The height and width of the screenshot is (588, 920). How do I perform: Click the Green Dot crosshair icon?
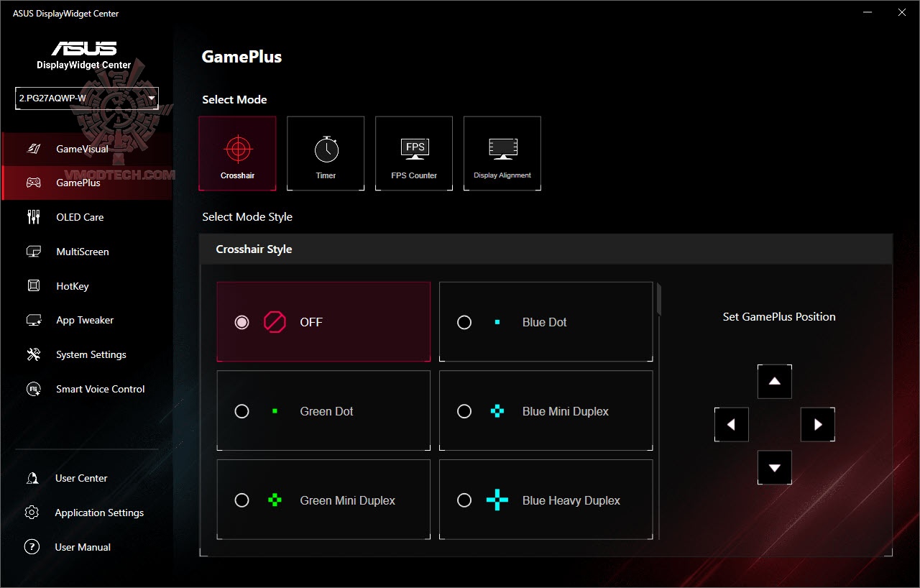click(x=275, y=411)
